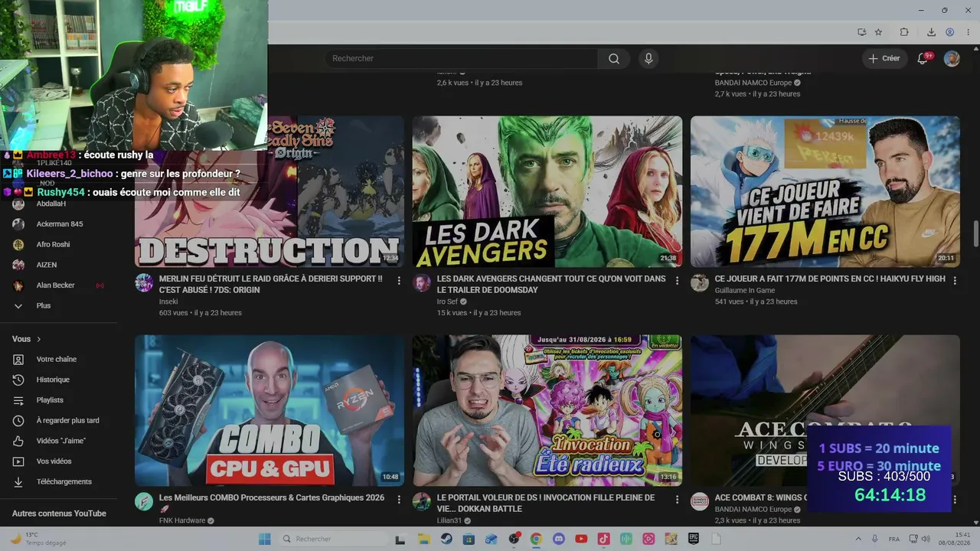Screen dimensions: 980x551
Task: Open the FRA language indicator
Action: pos(894,539)
